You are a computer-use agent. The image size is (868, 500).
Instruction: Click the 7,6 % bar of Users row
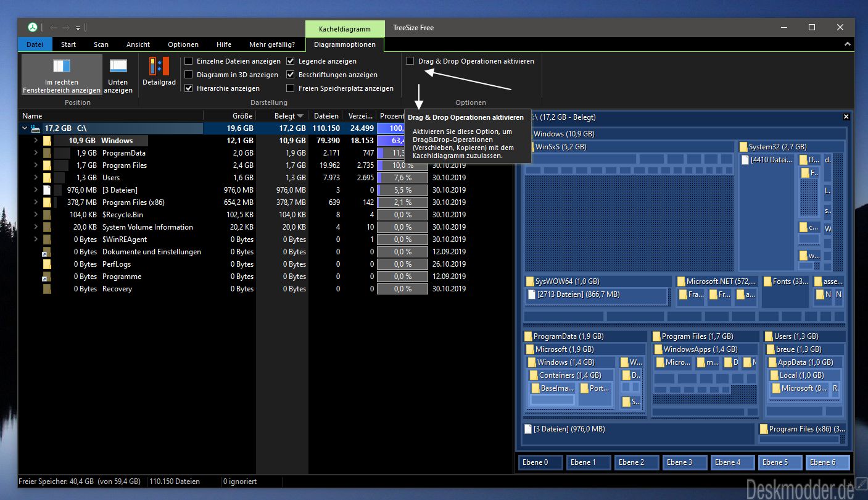click(x=402, y=178)
